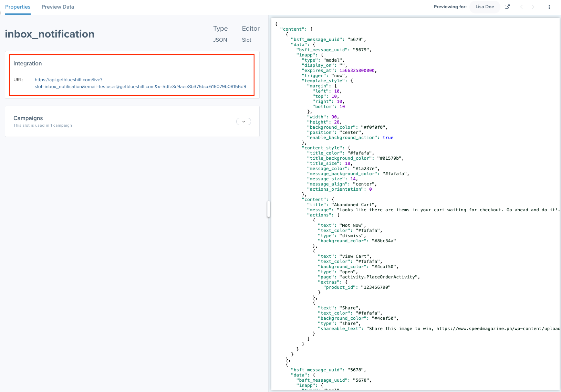Click the "width": 90 line
The width and height of the screenshot is (561, 392).
(x=323, y=117)
